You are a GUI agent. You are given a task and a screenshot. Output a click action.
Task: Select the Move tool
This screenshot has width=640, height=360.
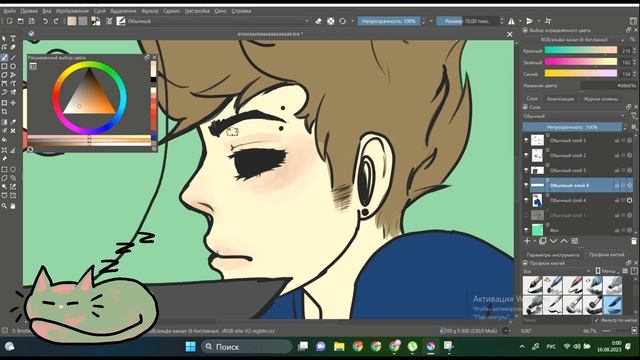pos(13,103)
